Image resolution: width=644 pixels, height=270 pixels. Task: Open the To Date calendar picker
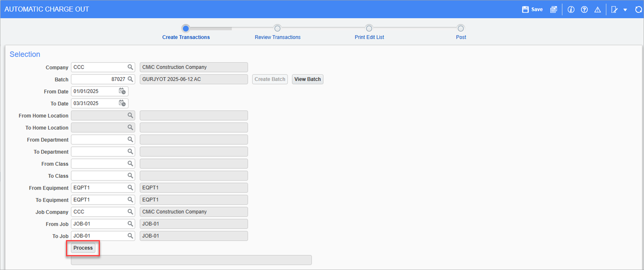click(x=122, y=103)
